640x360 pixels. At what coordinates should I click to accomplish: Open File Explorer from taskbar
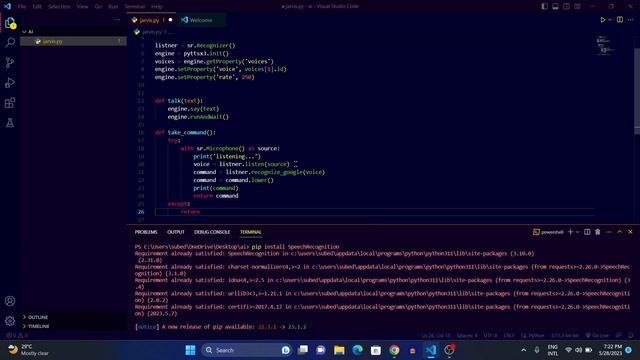(x=339, y=350)
